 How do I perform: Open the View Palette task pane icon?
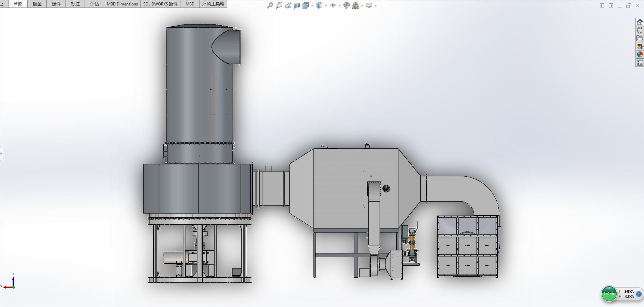click(640, 46)
